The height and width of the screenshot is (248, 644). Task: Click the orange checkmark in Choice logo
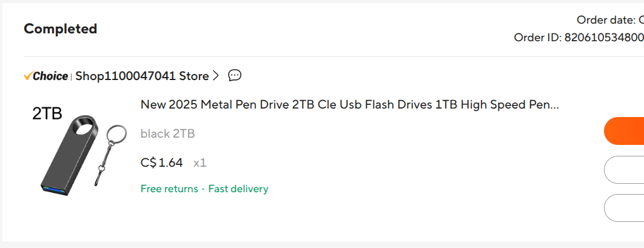coord(29,76)
